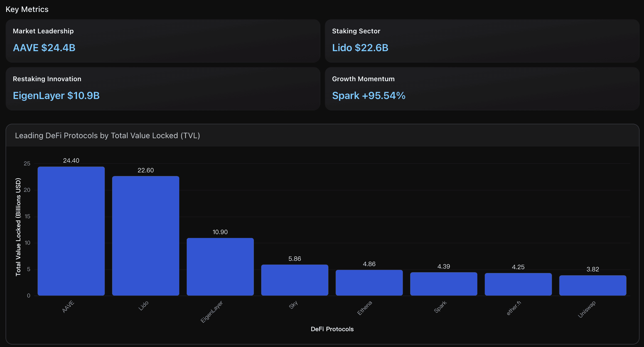Image resolution: width=644 pixels, height=347 pixels.
Task: Click the 4.86 data label
Action: pos(369,264)
